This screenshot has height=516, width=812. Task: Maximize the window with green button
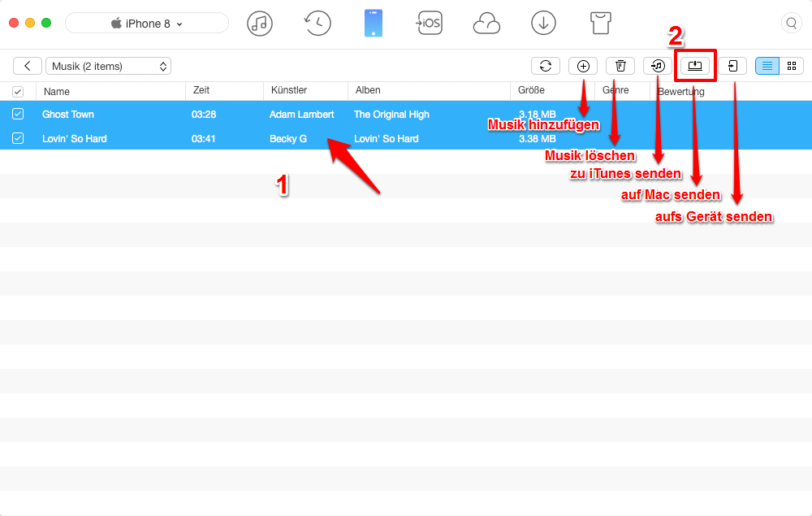point(46,23)
